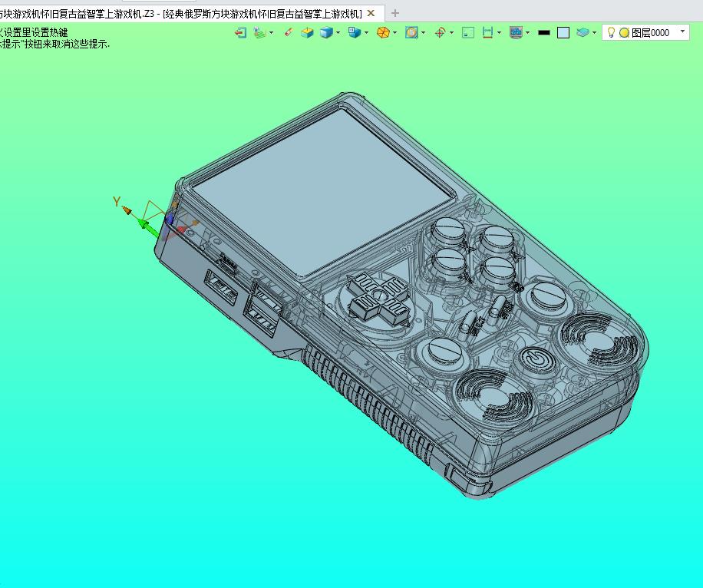The image size is (703, 588).
Task: Expand the dimension measure dropdown arrow
Action: [499, 33]
